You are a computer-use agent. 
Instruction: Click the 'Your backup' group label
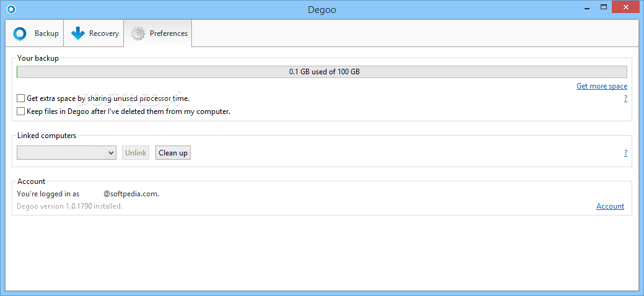(38, 58)
